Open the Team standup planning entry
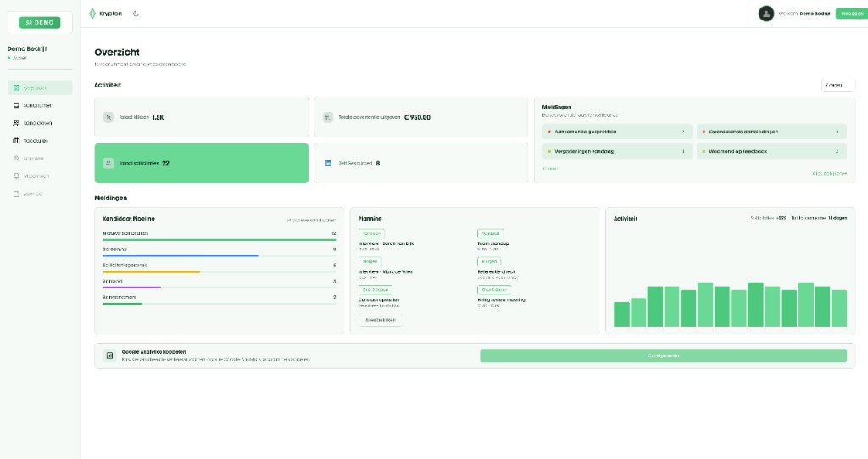This screenshot has height=459, width=868. coord(492,243)
